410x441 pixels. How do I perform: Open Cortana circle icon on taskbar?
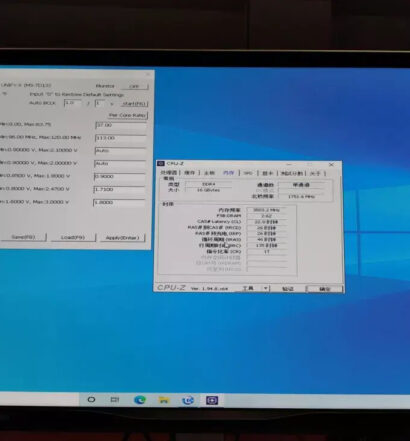[91, 399]
